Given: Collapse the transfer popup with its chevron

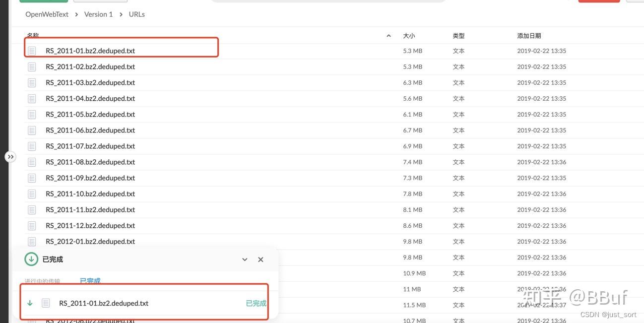Looking at the screenshot, I should click(x=244, y=259).
